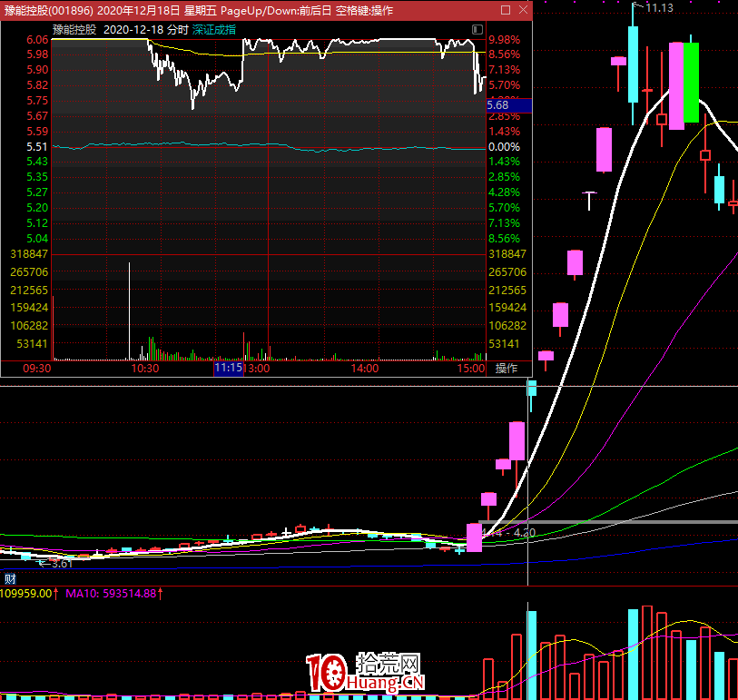This screenshot has height=700, width=738.
Task: Select the 11:15 time marker
Action: coord(228,368)
